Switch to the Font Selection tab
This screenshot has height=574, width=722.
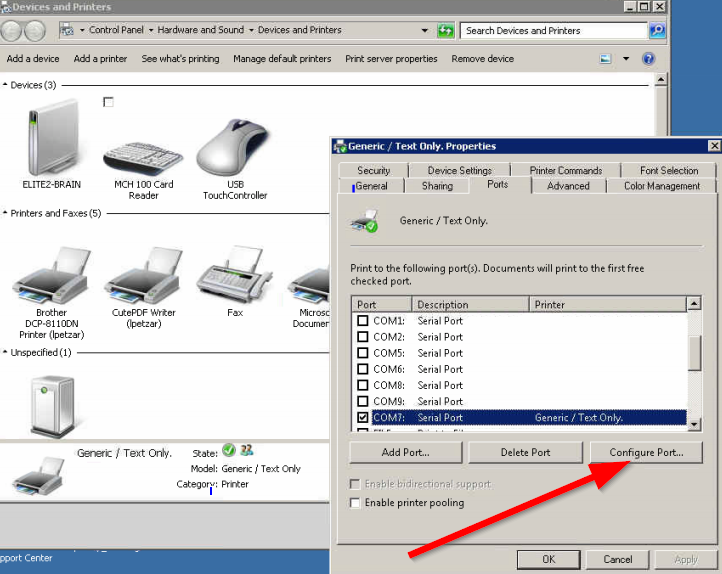click(x=669, y=171)
